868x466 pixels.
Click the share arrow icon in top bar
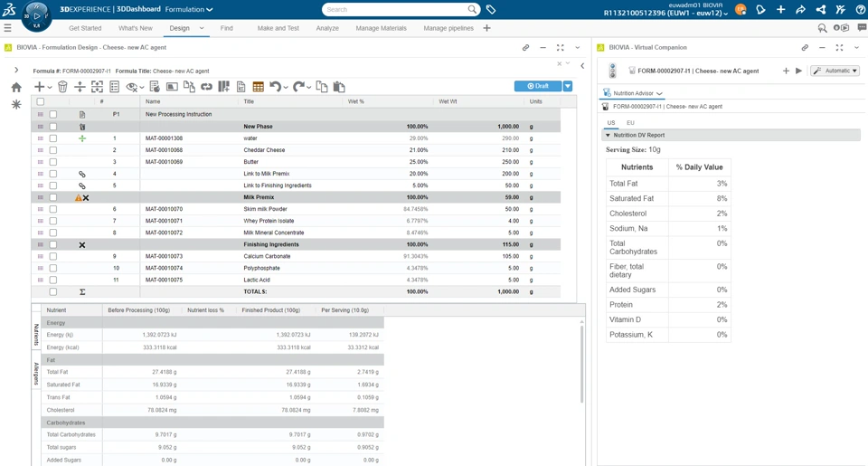tap(800, 9)
